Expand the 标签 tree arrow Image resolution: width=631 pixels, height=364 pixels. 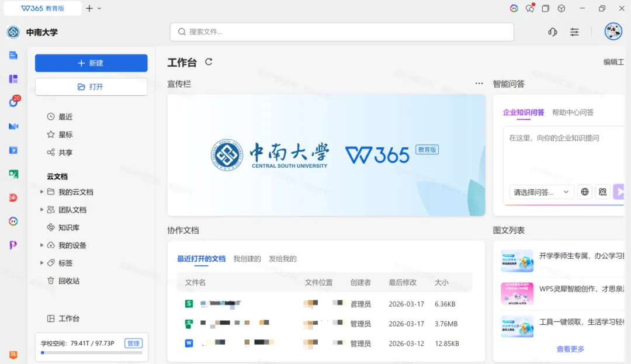click(41, 263)
